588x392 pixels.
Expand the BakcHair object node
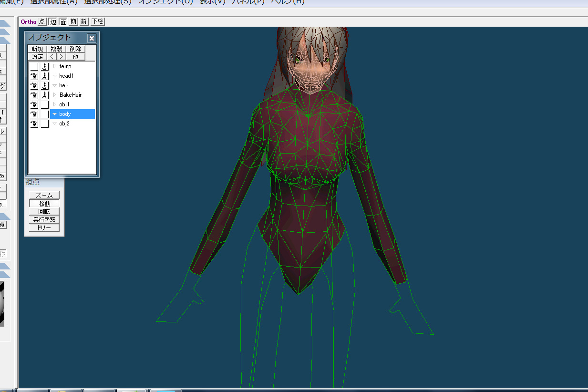coord(54,95)
